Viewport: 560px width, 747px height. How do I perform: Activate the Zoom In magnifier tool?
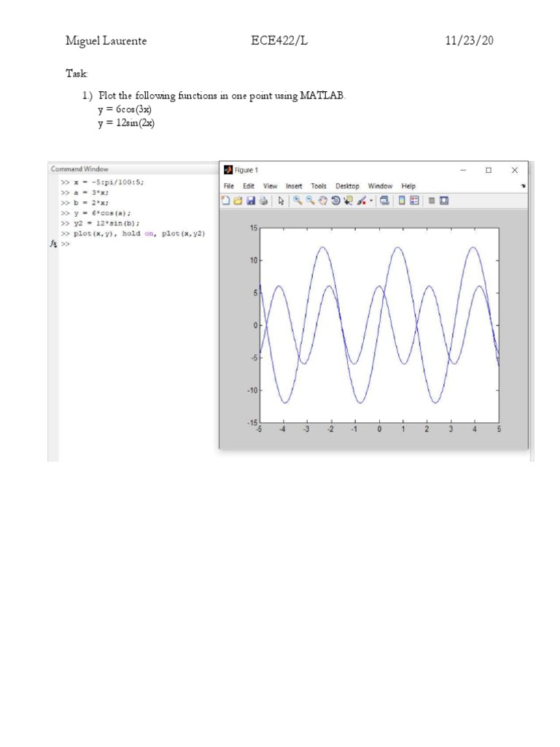click(297, 201)
